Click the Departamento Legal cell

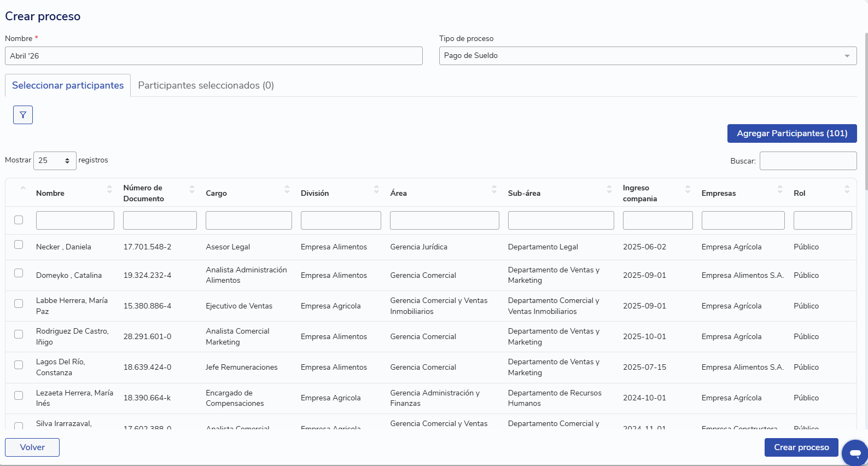click(543, 247)
